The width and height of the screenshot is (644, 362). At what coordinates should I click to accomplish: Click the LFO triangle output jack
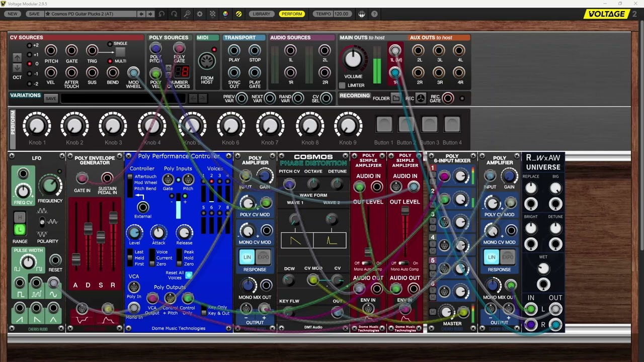[53, 308]
